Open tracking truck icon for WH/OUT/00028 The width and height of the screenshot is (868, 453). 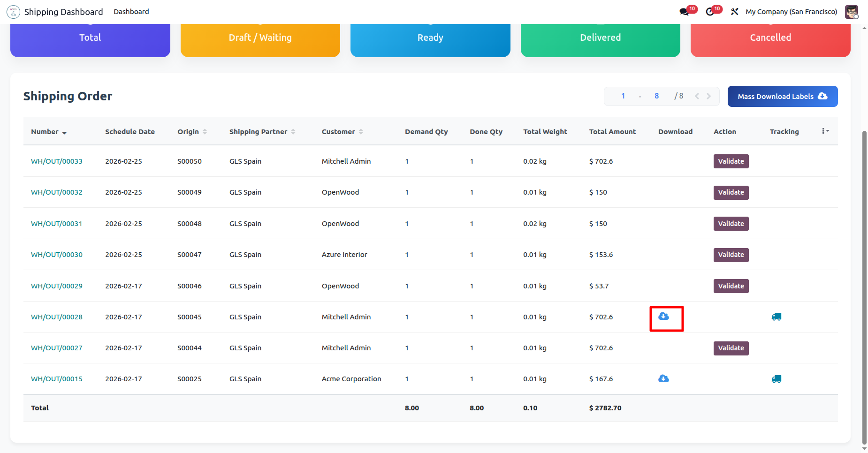click(x=776, y=317)
